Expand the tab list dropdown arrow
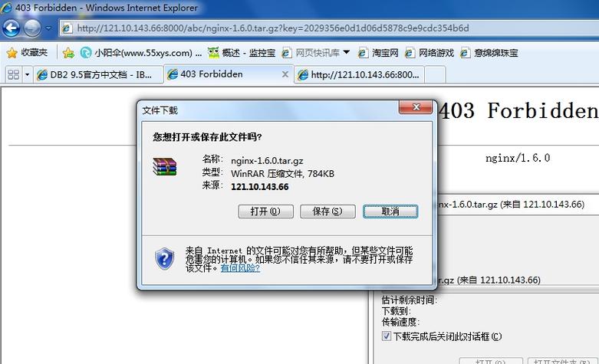The width and height of the screenshot is (599, 364). (27, 74)
